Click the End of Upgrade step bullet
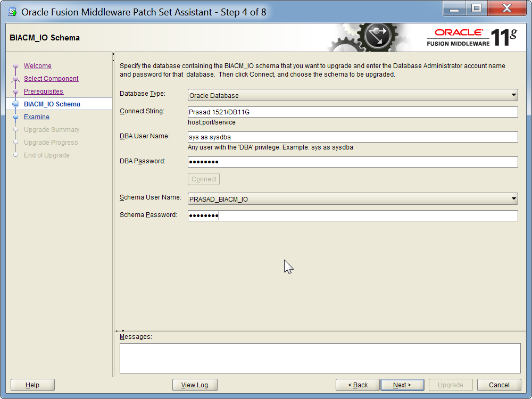The width and height of the screenshot is (532, 399). click(x=15, y=155)
